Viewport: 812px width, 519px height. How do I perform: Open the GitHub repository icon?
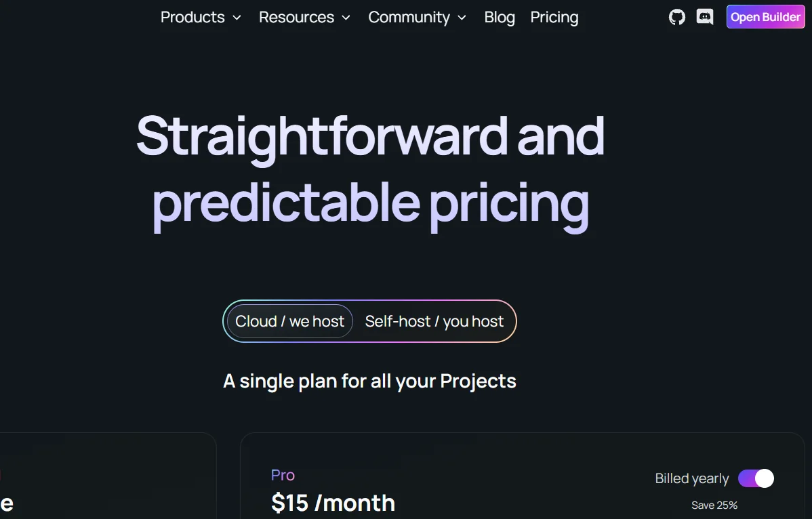pyautogui.click(x=676, y=17)
